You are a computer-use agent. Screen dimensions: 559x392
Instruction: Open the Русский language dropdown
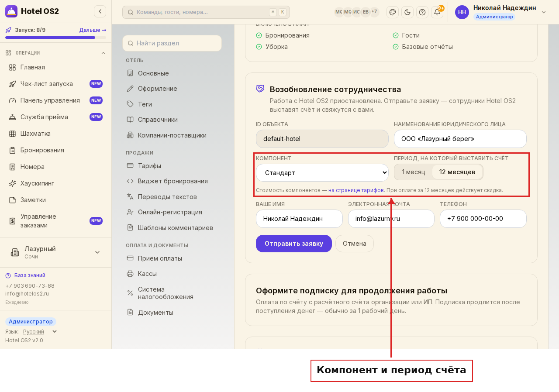(40, 332)
